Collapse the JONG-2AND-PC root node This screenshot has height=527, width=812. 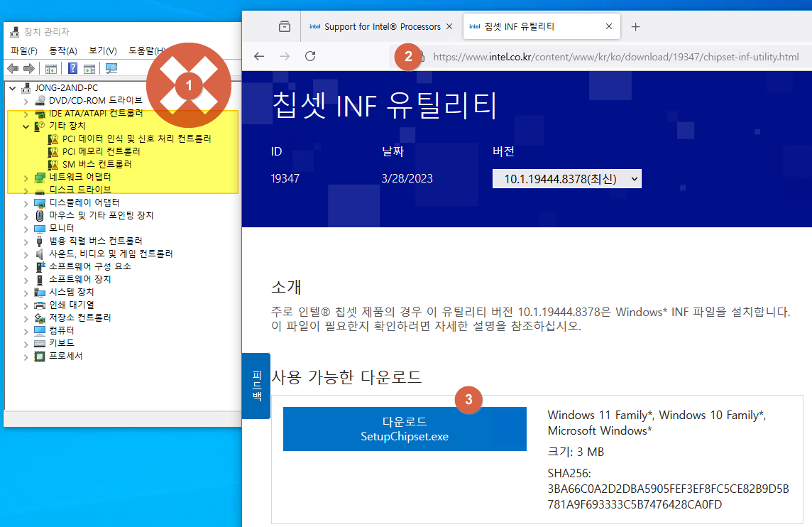(x=13, y=88)
